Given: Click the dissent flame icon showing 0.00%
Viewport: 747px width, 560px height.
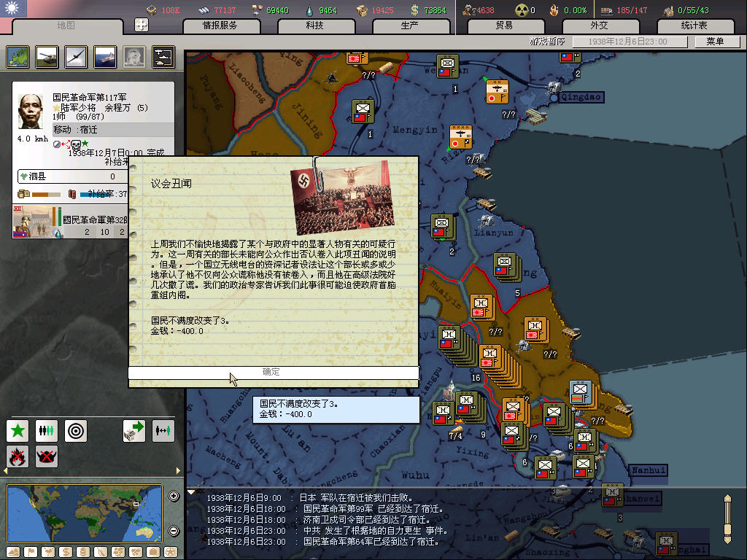Looking at the screenshot, I should 554,10.
